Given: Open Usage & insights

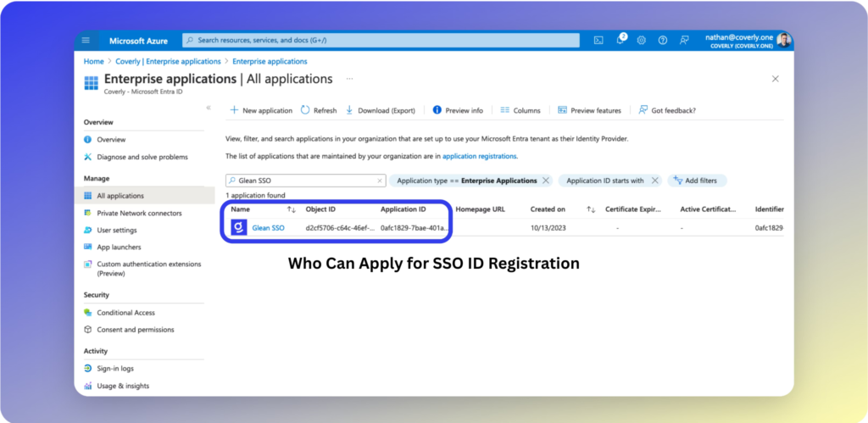Looking at the screenshot, I should tap(123, 386).
